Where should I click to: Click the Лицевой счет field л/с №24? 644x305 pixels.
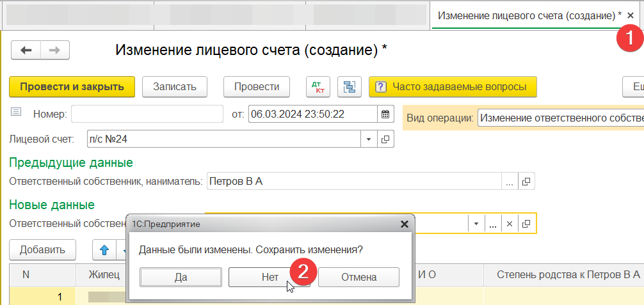pyautogui.click(x=224, y=139)
